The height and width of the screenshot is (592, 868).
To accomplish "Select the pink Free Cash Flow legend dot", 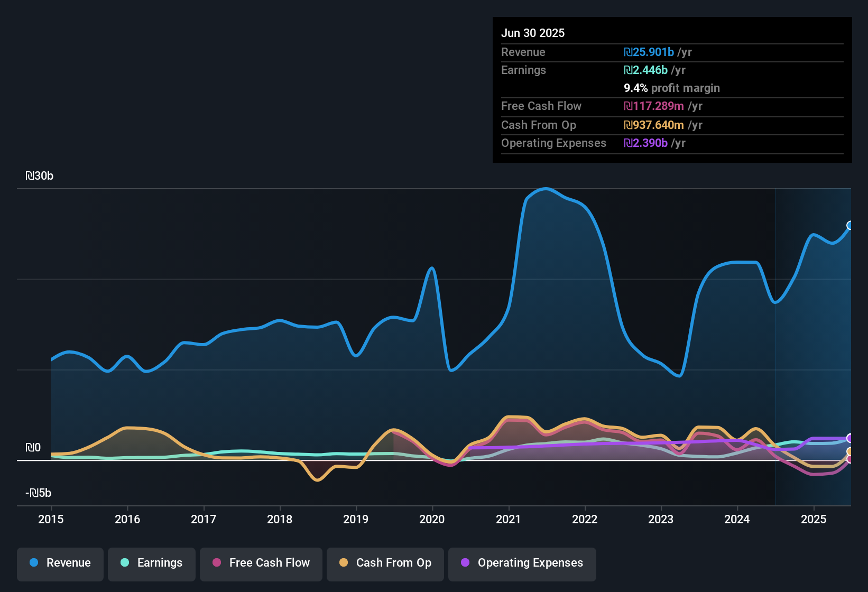I will [x=216, y=563].
